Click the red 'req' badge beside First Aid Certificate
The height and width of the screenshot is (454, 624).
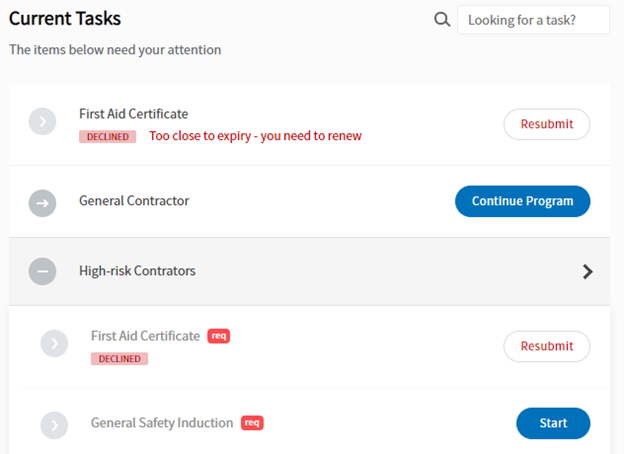click(218, 336)
